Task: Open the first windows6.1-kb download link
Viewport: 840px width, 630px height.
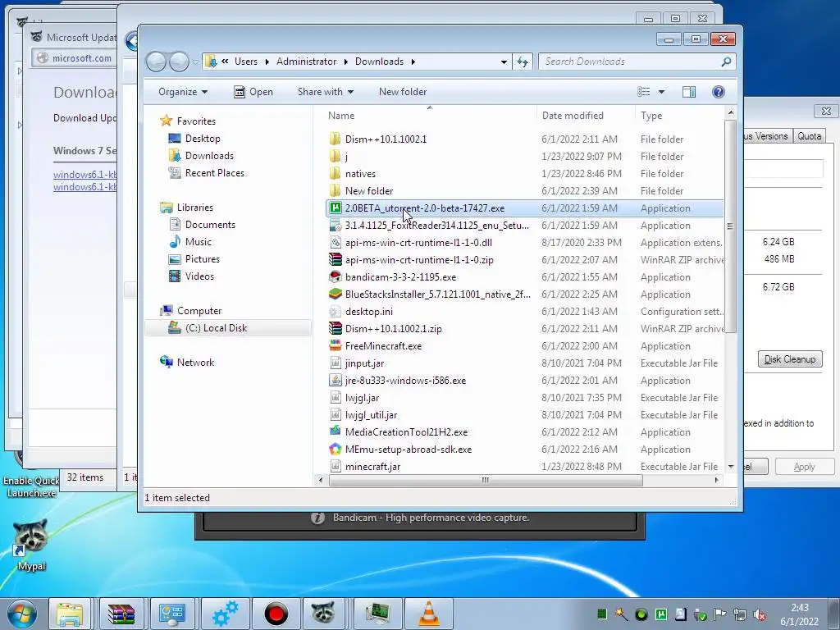Action: (x=84, y=175)
